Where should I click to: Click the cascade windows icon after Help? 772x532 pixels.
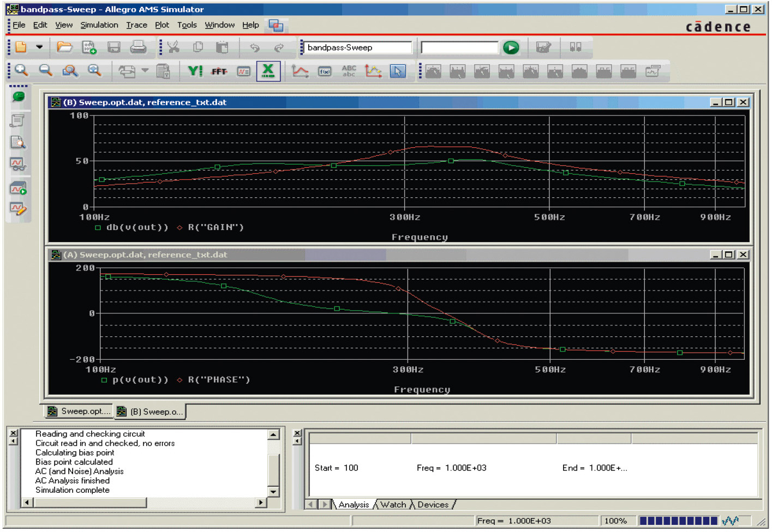point(276,25)
